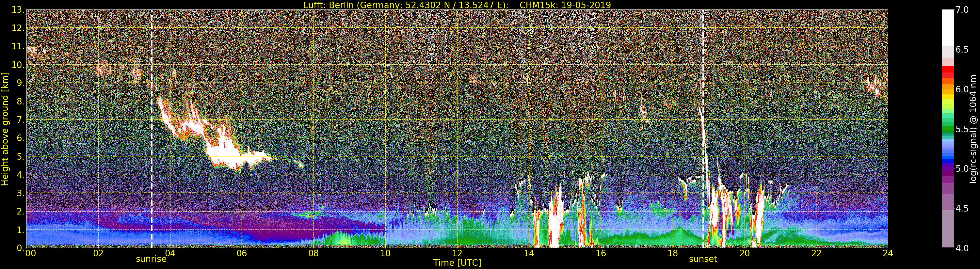The height and width of the screenshot is (269, 980).
Task: Click the white dashed sunrise marker line
Action: coord(152,129)
